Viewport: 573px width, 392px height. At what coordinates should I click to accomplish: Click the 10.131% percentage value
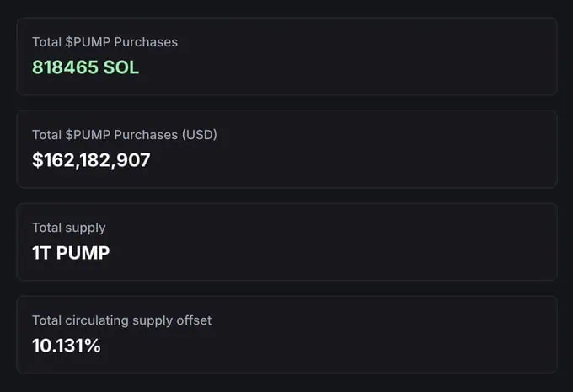(67, 346)
